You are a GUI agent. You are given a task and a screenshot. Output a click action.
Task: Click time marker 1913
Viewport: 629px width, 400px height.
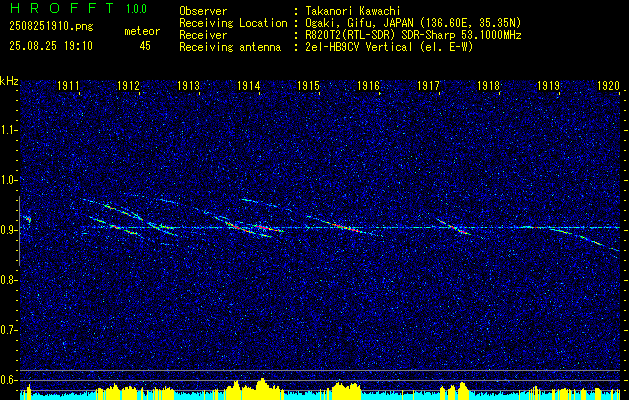[x=188, y=85]
